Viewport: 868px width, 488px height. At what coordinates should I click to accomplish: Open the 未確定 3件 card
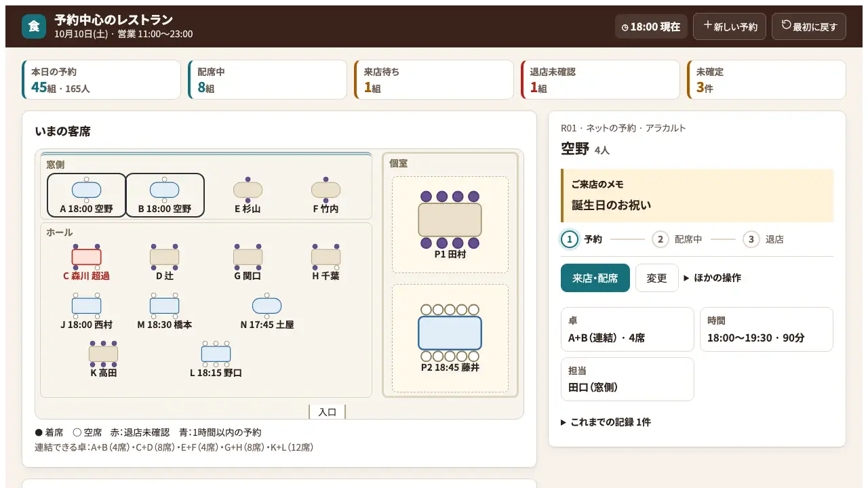pyautogui.click(x=766, y=80)
